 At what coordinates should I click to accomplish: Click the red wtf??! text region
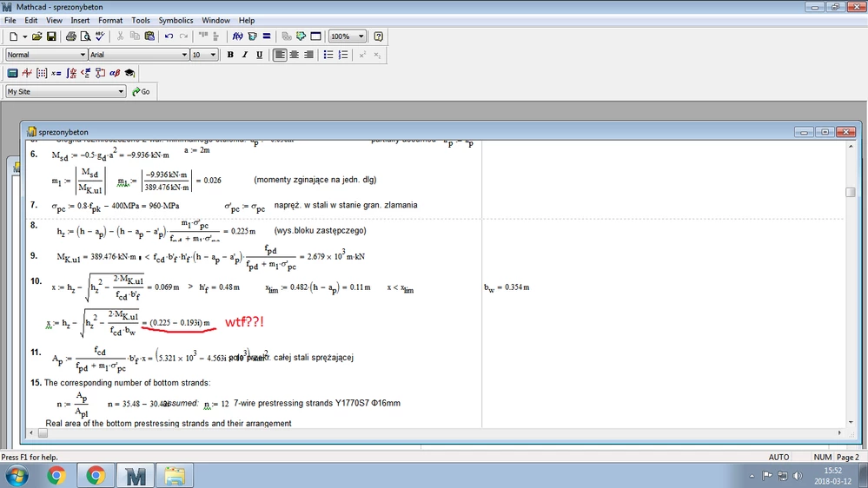pos(244,322)
